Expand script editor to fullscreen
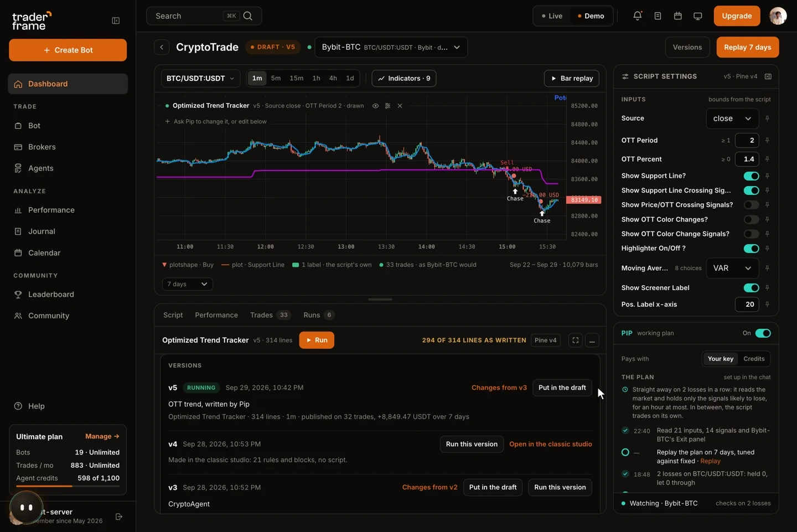 pos(576,340)
